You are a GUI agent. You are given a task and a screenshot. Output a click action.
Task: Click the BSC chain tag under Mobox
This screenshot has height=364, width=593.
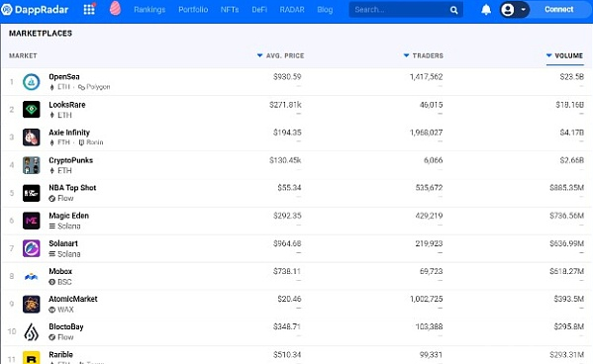coord(60,282)
